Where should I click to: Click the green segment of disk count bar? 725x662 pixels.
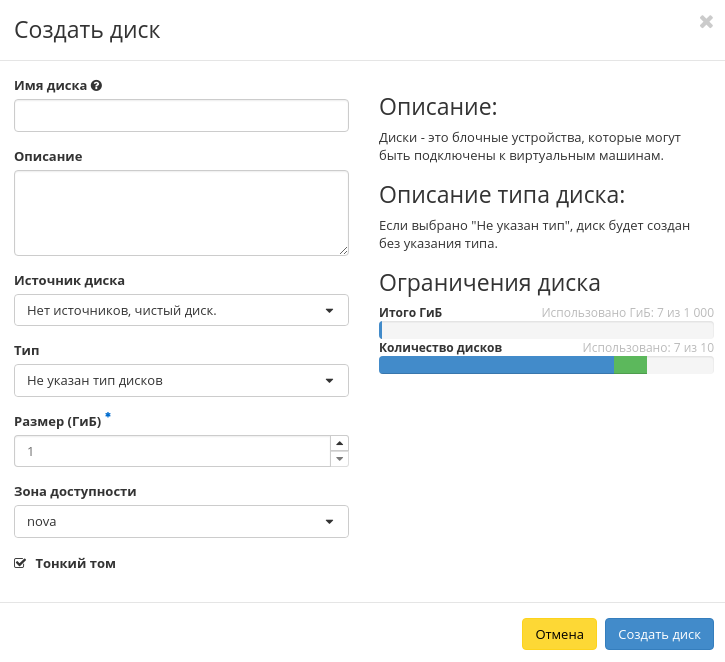[630, 365]
